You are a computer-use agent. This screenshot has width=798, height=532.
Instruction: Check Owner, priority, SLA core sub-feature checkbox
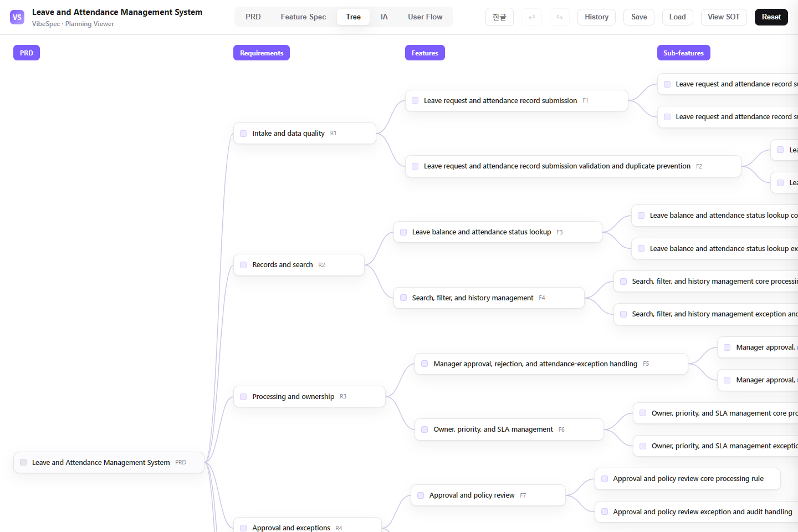point(643,413)
